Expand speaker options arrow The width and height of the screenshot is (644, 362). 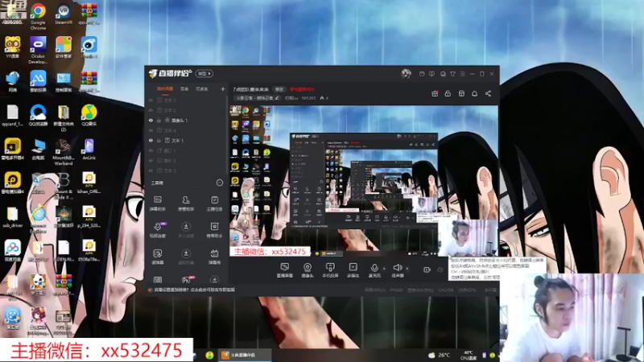(407, 269)
